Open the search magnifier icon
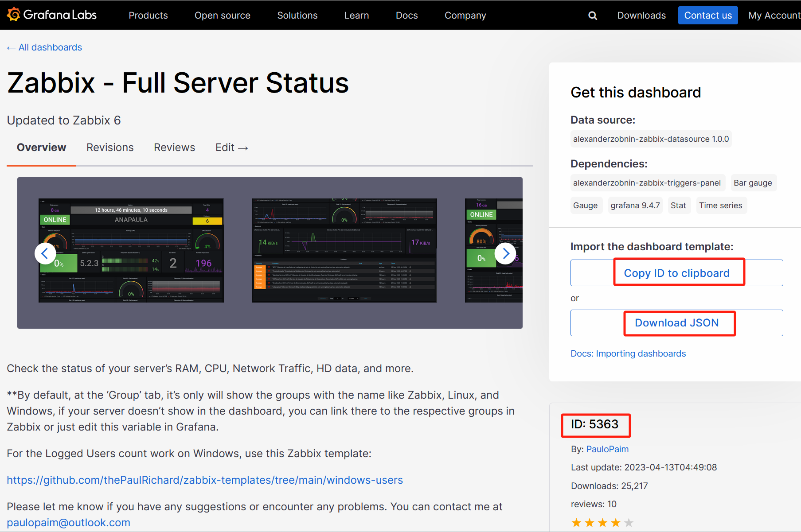This screenshot has height=532, width=801. [592, 16]
